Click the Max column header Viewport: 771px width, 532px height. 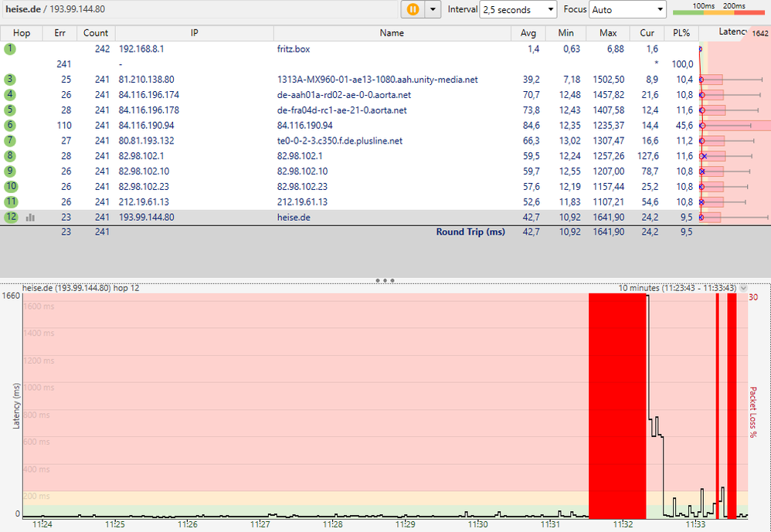pos(608,33)
